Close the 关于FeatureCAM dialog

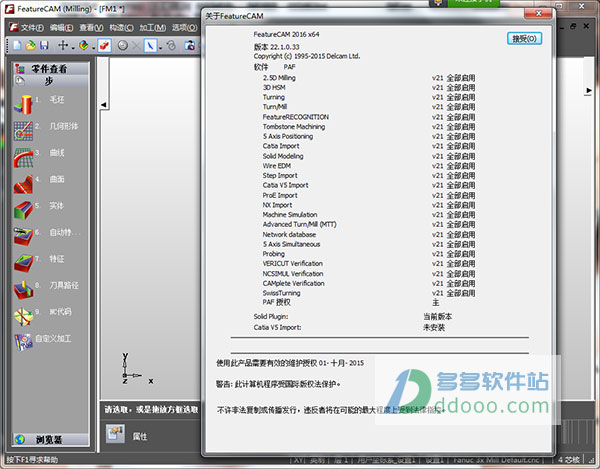pyautogui.click(x=539, y=13)
